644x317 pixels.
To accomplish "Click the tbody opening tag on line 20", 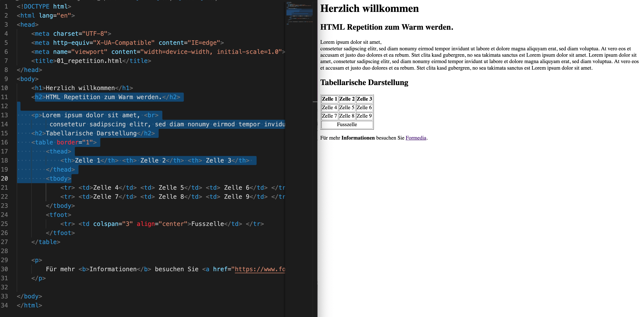I will (59, 178).
